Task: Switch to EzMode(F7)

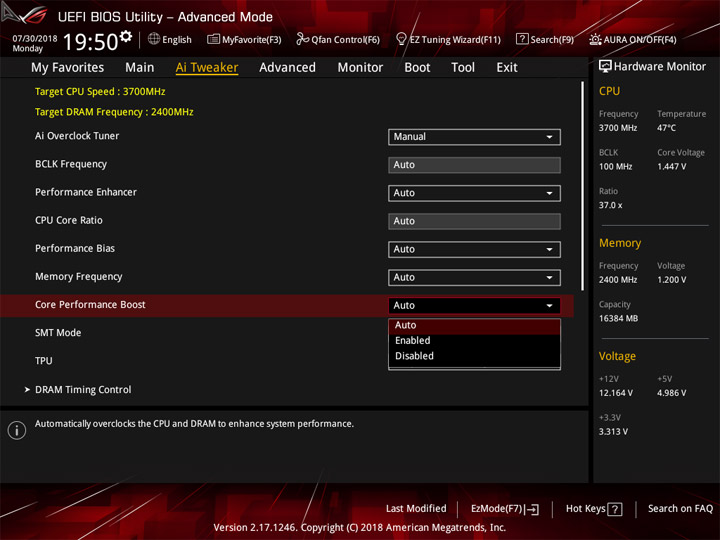Action: point(505,509)
